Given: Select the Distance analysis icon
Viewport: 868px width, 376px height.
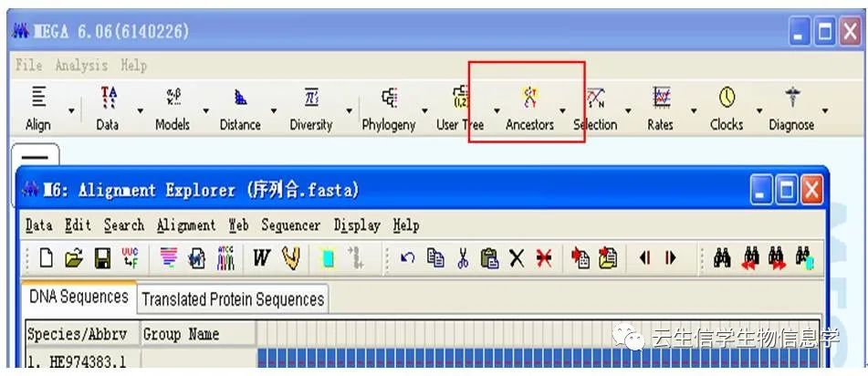Looking at the screenshot, I should coord(240,110).
